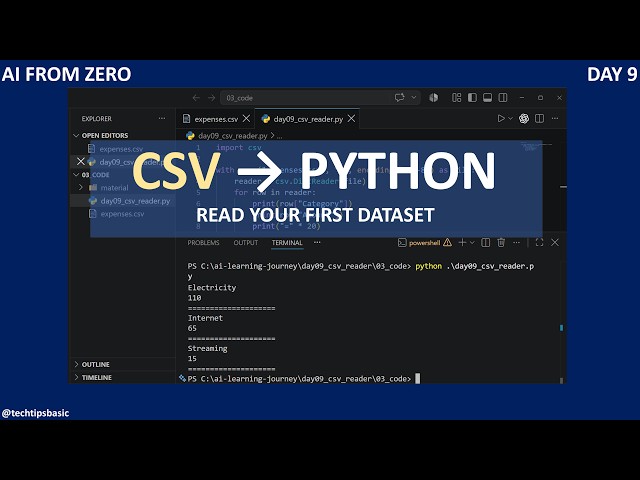Toggle the secondary side bar
Image resolution: width=640 pixels, height=480 pixels.
(x=503, y=98)
